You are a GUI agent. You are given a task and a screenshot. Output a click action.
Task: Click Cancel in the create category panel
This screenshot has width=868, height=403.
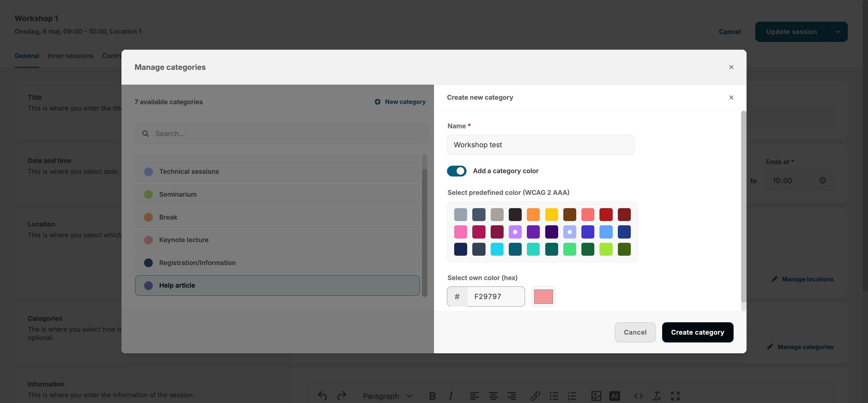point(635,332)
